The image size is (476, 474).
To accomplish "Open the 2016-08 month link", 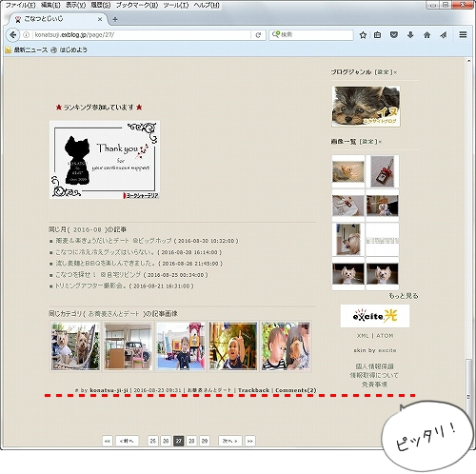I will (88, 229).
